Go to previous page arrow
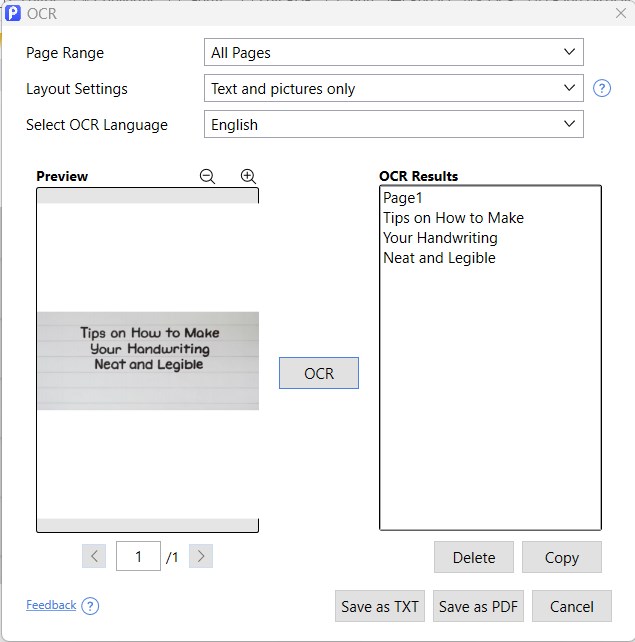Viewport: 635px width, 642px height. click(95, 557)
